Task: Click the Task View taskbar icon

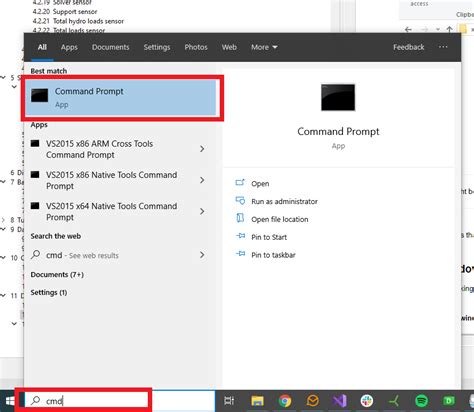Action: [229, 401]
